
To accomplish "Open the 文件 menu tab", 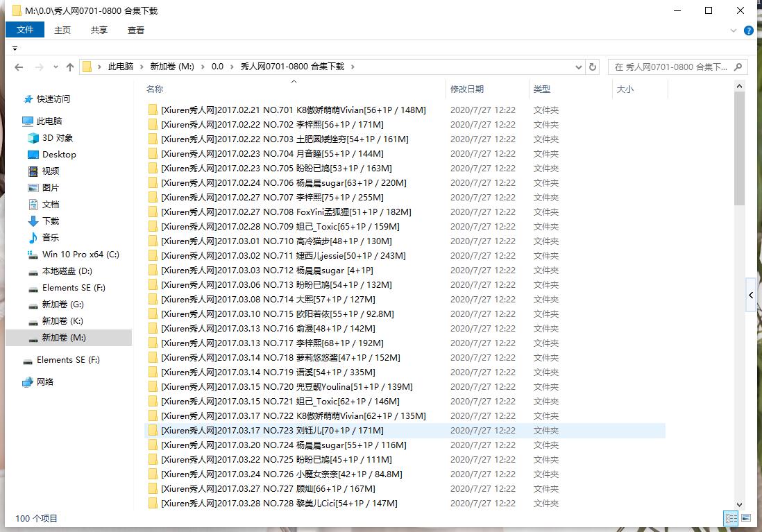I will coord(25,30).
